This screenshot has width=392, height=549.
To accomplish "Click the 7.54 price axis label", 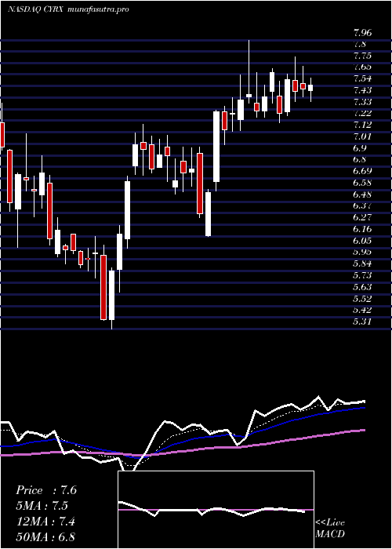I will (362, 78).
